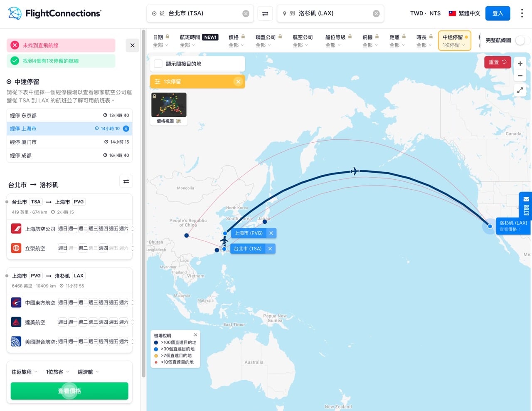
Task: Open the 價格 filter dropdown
Action: [236, 41]
